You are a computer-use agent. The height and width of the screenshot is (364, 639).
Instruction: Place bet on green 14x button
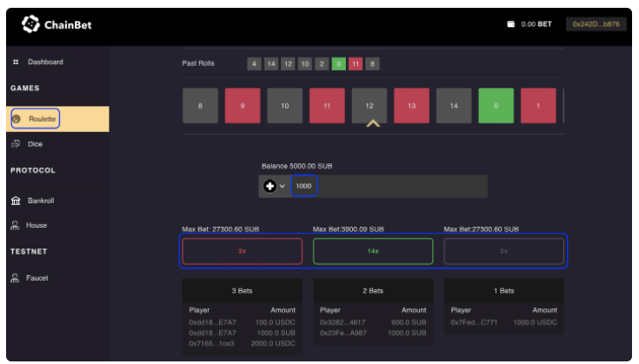tap(372, 251)
